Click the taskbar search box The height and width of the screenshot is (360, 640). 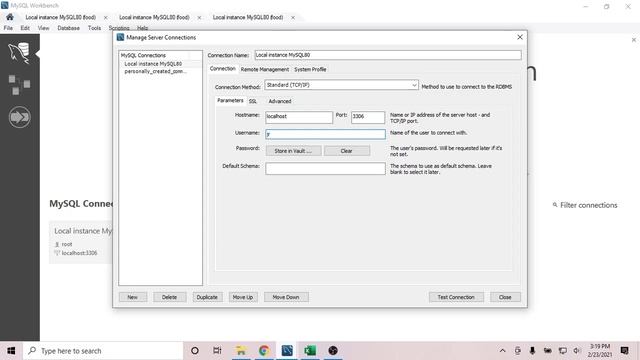(103, 351)
